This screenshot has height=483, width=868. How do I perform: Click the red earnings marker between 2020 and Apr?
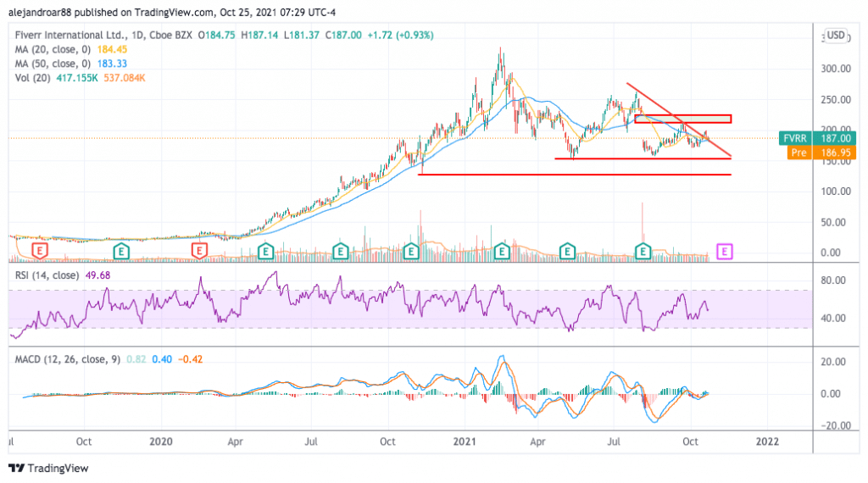pos(199,251)
